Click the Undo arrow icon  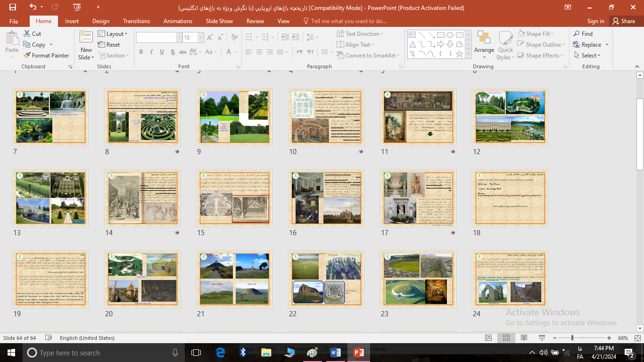[x=33, y=8]
